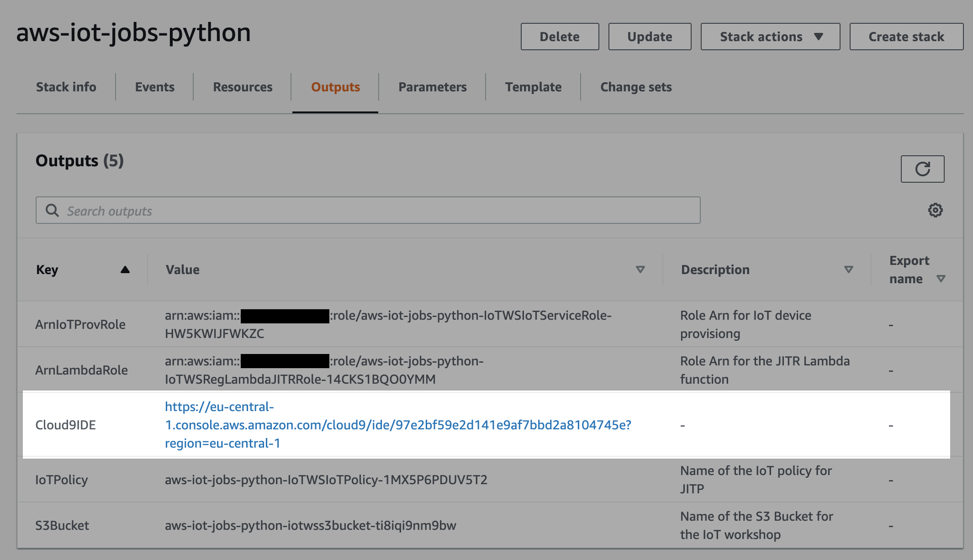Sort by Description column arrow
The width and height of the screenshot is (973, 560).
coord(848,269)
